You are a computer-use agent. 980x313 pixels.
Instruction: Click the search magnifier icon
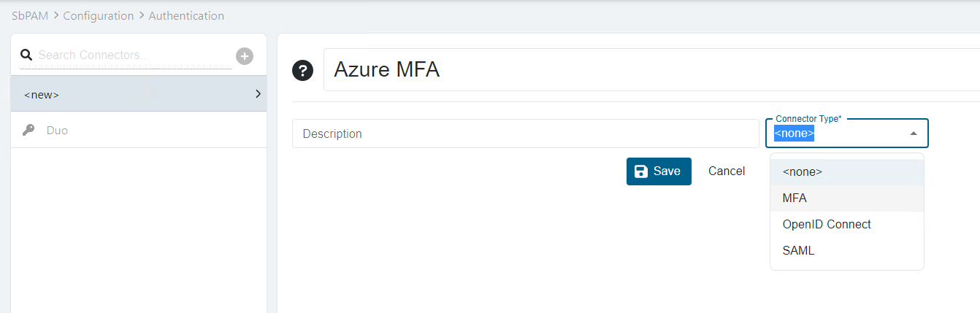point(26,55)
